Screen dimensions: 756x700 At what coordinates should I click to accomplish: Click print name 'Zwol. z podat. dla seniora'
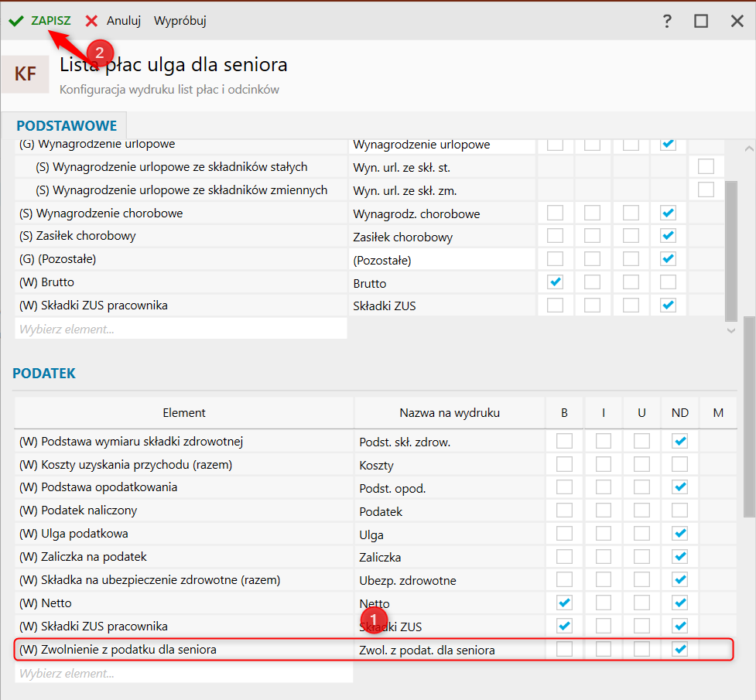pyautogui.click(x=426, y=650)
